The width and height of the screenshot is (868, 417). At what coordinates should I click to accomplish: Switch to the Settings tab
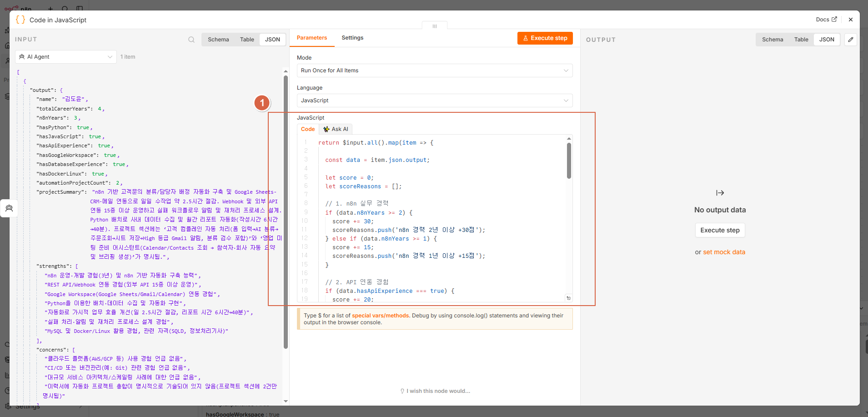tap(352, 38)
